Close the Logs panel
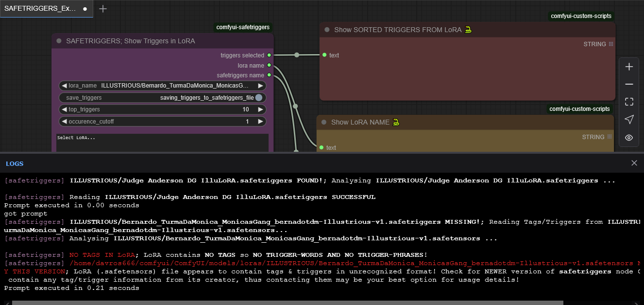This screenshot has height=305, width=644. 634,163
